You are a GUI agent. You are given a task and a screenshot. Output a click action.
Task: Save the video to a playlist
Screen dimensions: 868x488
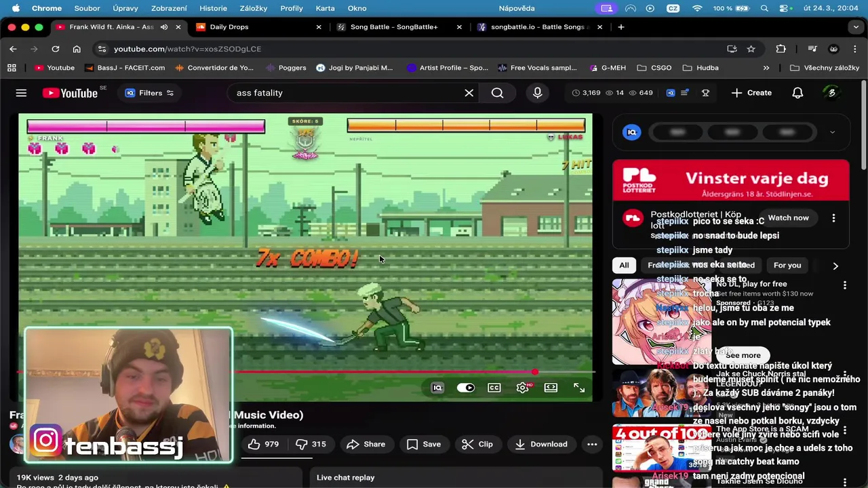click(424, 444)
